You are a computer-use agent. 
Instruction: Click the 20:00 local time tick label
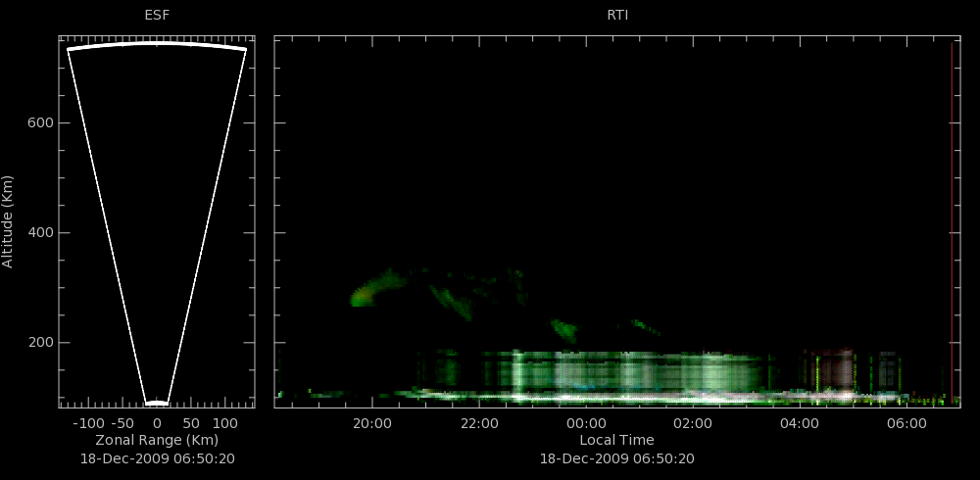click(x=371, y=424)
